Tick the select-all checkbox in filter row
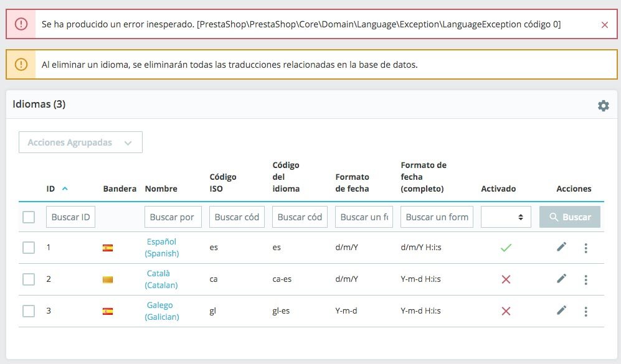Image resolution: width=621 pixels, height=364 pixels. [x=29, y=217]
